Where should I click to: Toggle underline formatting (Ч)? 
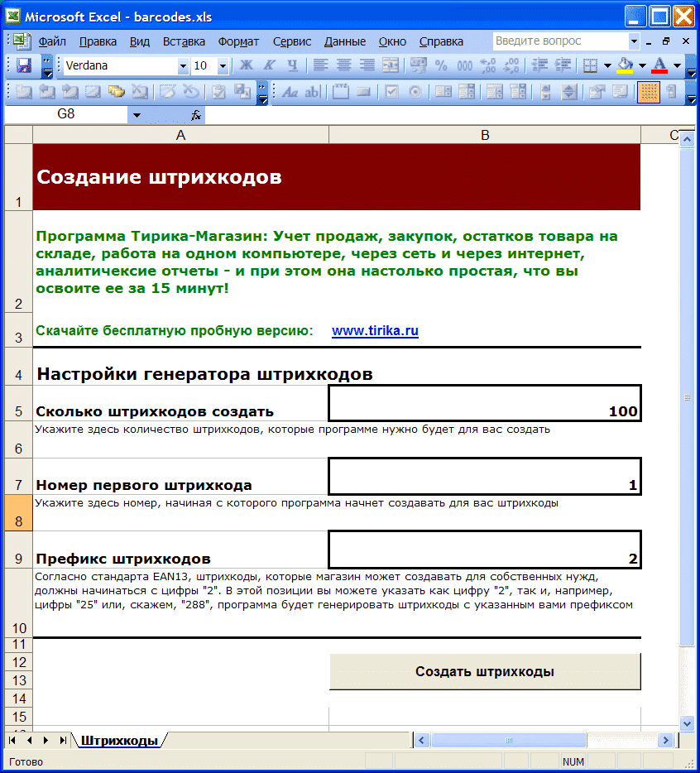[291, 66]
